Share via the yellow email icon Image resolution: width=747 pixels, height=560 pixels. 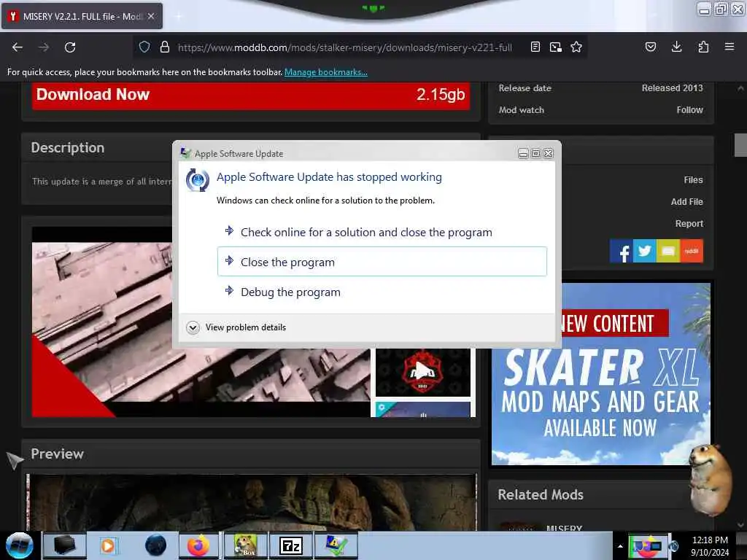(668, 251)
